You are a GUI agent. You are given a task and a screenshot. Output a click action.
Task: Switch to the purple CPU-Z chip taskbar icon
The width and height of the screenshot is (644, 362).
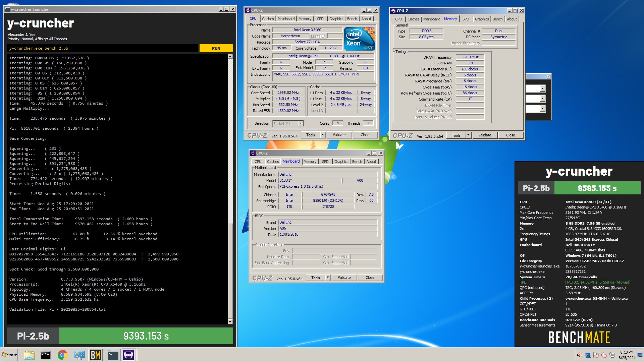tap(128, 355)
